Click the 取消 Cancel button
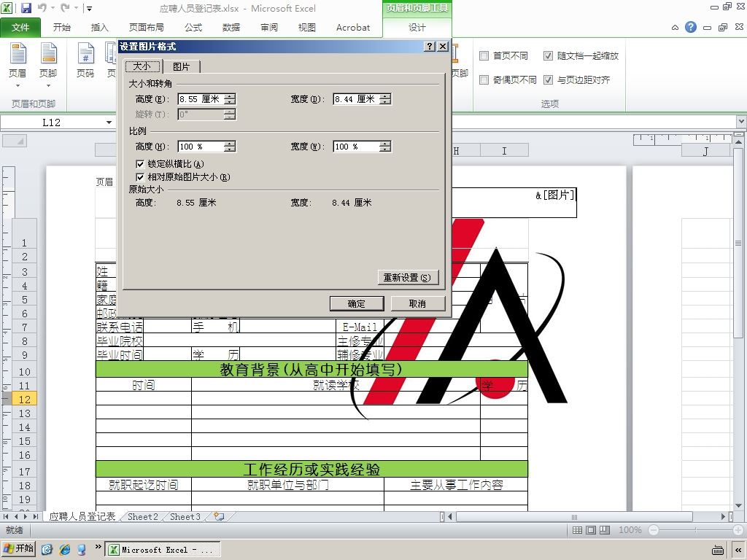Image resolution: width=747 pixels, height=560 pixels. tap(418, 304)
